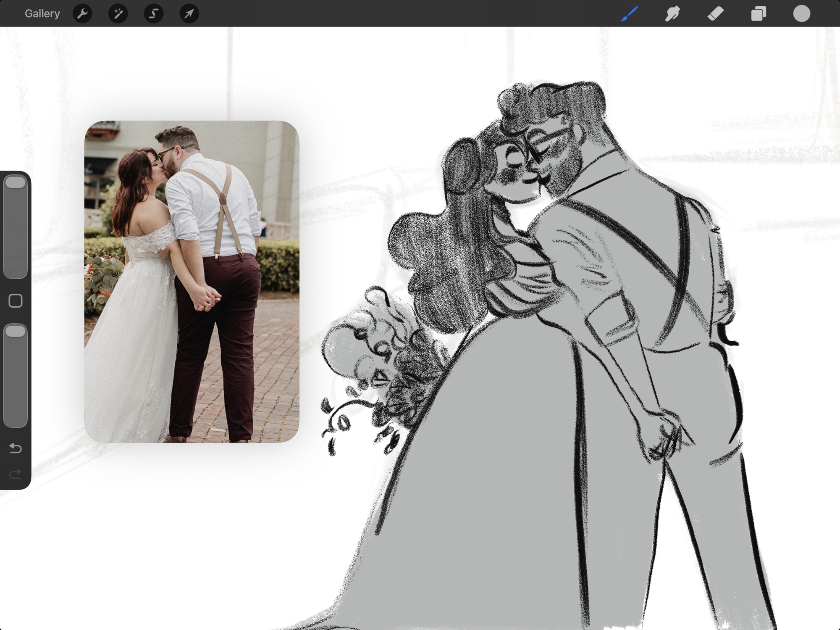Image resolution: width=840 pixels, height=630 pixels.
Task: Select the Smudge tool
Action: pyautogui.click(x=672, y=13)
